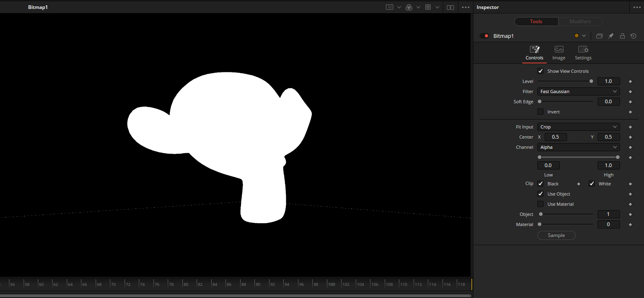This screenshot has width=644, height=298.
Task: Toggle the viewer grid guides icon
Action: click(428, 7)
